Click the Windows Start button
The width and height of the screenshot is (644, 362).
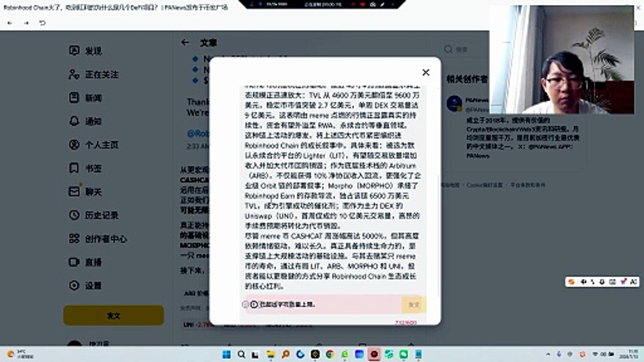click(227, 354)
